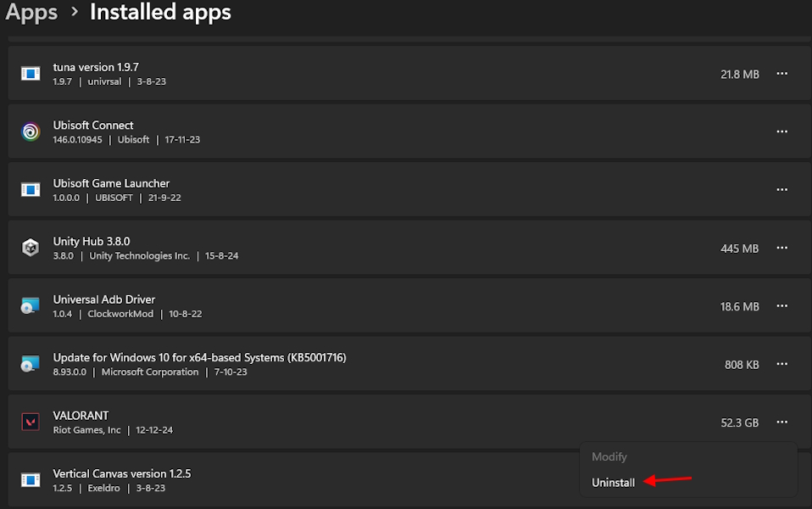Viewport: 812px width, 509px height.
Task: Click the Ubisoft Game Launcher icon
Action: point(31,189)
